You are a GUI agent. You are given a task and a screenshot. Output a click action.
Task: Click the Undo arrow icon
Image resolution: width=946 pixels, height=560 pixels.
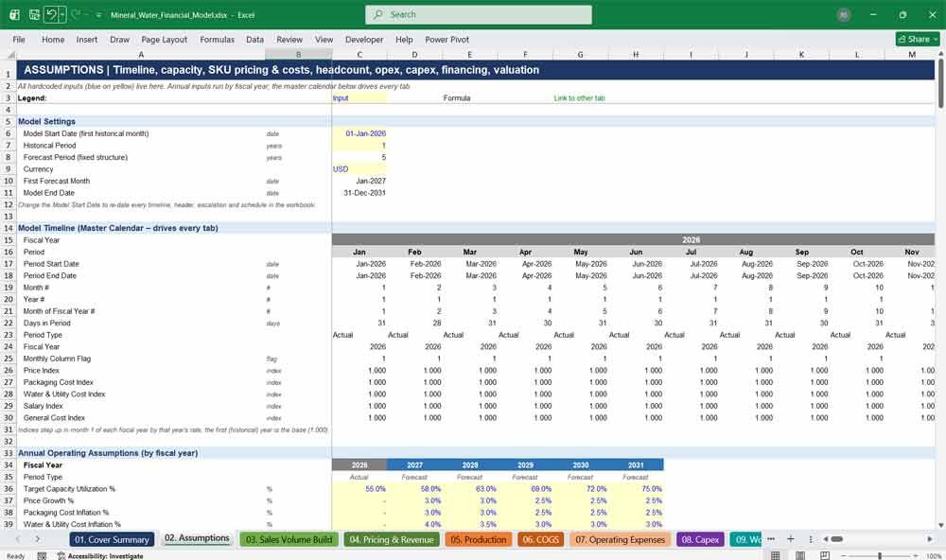coord(51,14)
